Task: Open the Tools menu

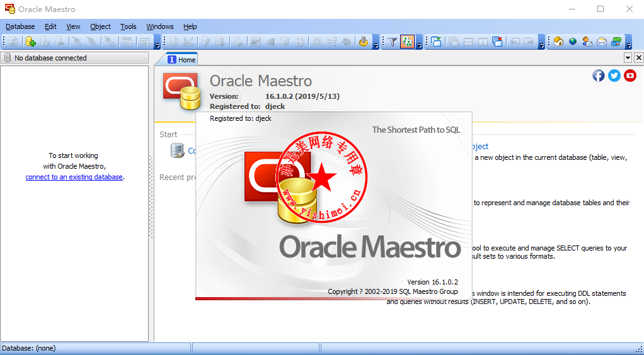Action: coord(128,26)
